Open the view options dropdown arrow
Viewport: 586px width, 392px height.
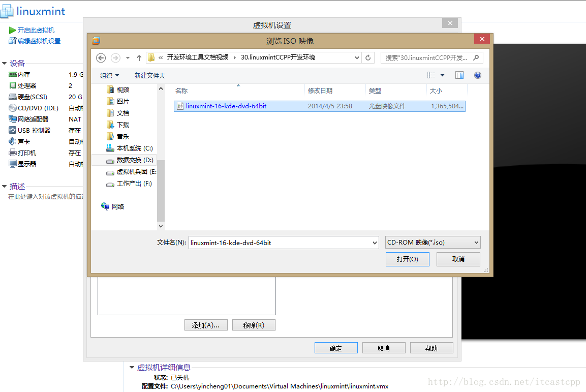443,75
